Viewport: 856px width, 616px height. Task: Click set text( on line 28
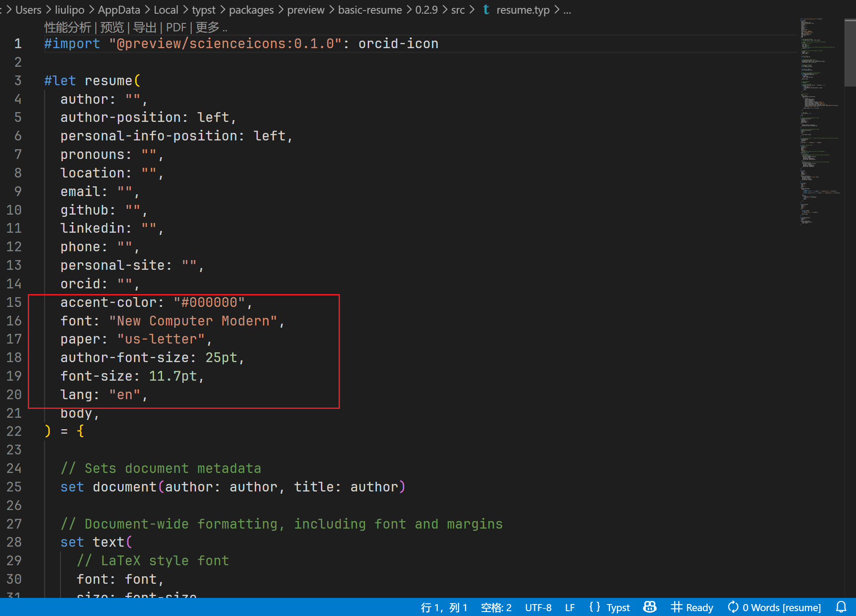click(96, 542)
